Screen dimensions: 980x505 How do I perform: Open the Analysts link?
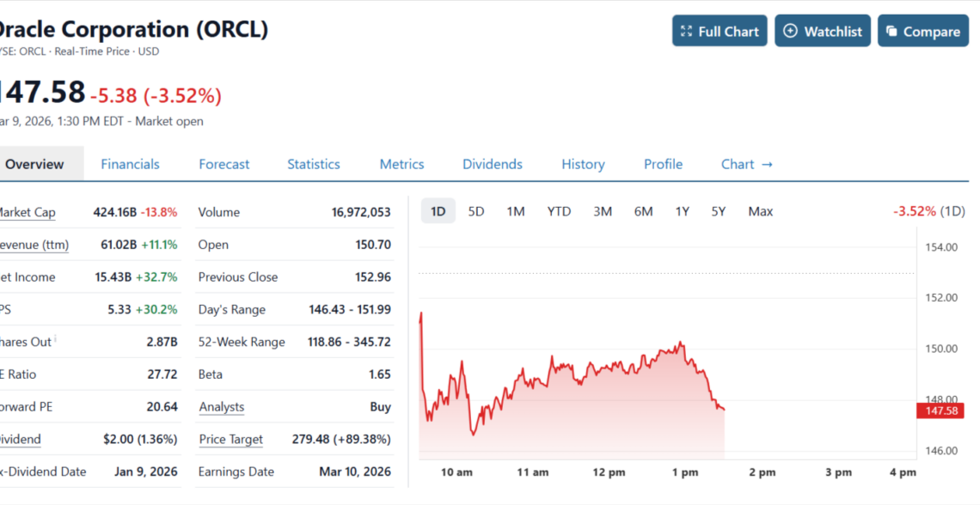222,407
